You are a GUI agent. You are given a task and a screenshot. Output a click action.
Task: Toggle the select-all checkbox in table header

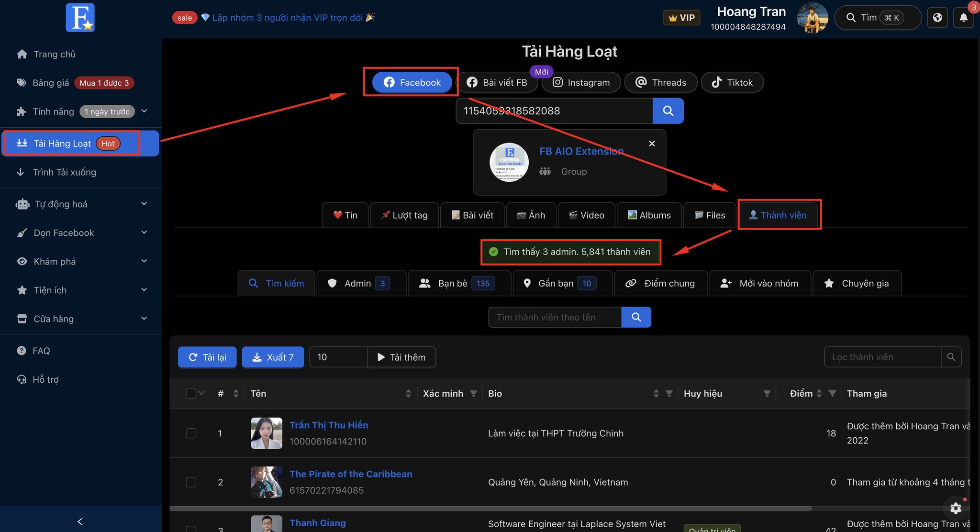coord(191,393)
